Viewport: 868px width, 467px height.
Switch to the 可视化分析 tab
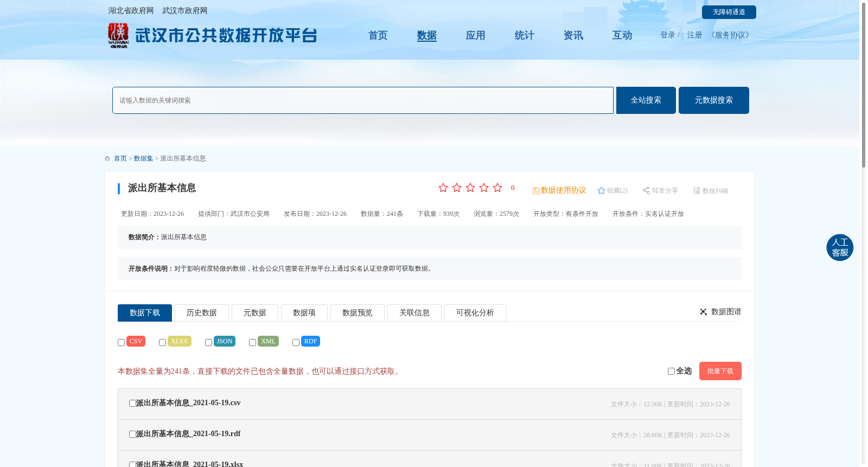pos(475,313)
